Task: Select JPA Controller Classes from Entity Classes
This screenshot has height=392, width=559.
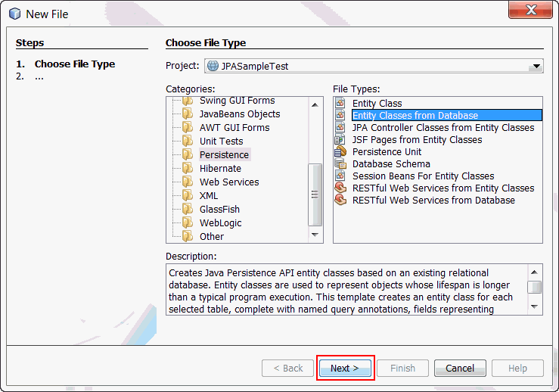Action: pyautogui.click(x=443, y=127)
